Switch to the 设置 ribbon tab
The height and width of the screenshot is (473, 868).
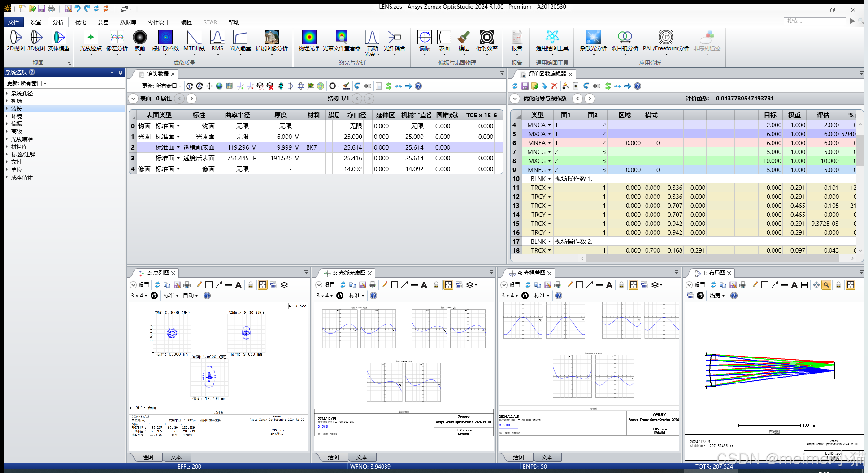[x=36, y=22]
